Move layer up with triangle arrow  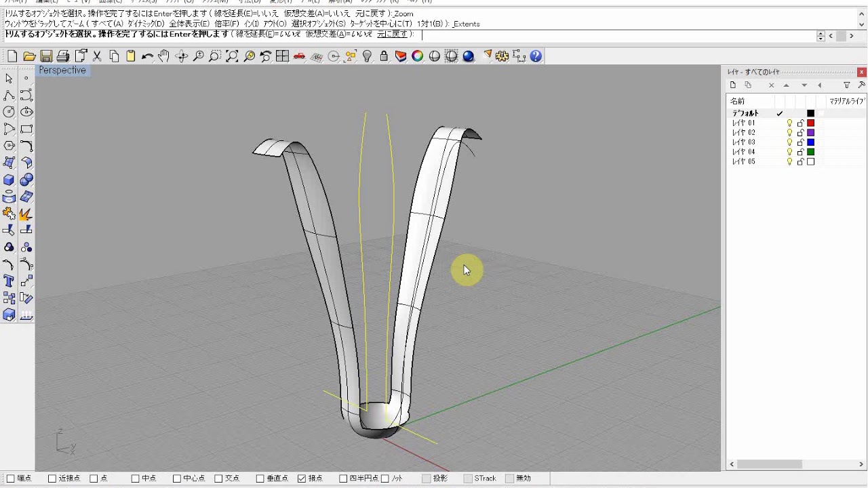point(786,85)
